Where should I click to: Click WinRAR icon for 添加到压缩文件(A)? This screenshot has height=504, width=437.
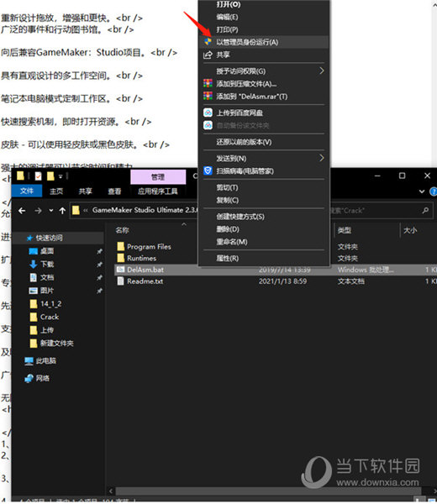click(x=208, y=83)
